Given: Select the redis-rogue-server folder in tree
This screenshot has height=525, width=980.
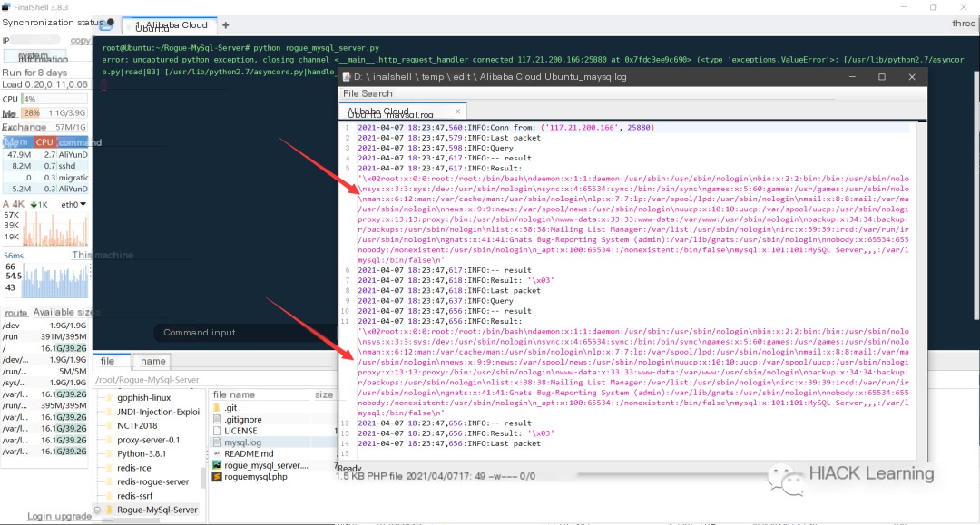Looking at the screenshot, I should point(152,481).
